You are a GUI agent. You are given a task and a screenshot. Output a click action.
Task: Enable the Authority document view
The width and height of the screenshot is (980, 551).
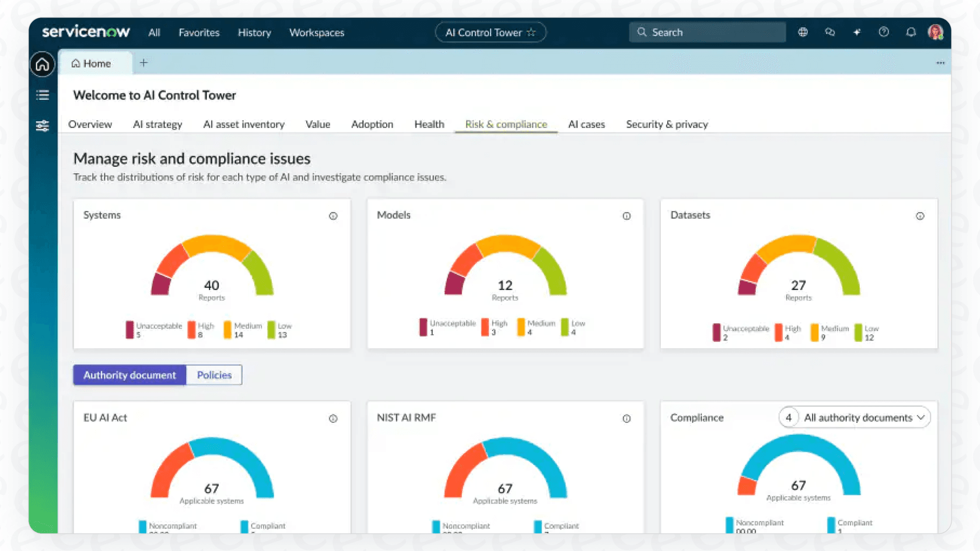click(129, 375)
